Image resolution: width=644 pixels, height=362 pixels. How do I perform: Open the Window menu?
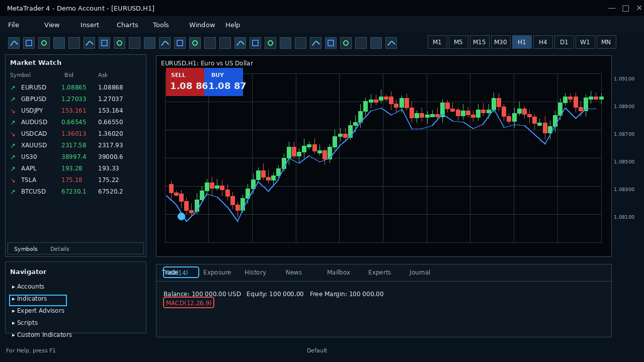click(x=202, y=25)
